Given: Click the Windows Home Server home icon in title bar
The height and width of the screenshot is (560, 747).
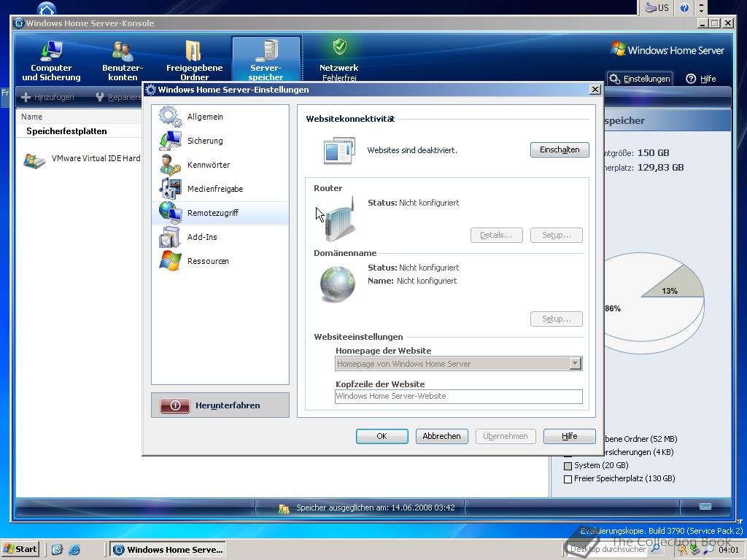Looking at the screenshot, I should 19,23.
